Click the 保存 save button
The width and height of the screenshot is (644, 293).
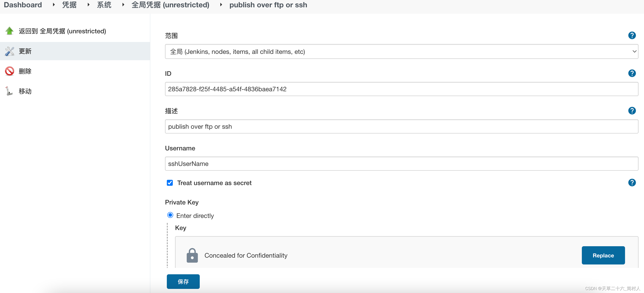click(183, 282)
